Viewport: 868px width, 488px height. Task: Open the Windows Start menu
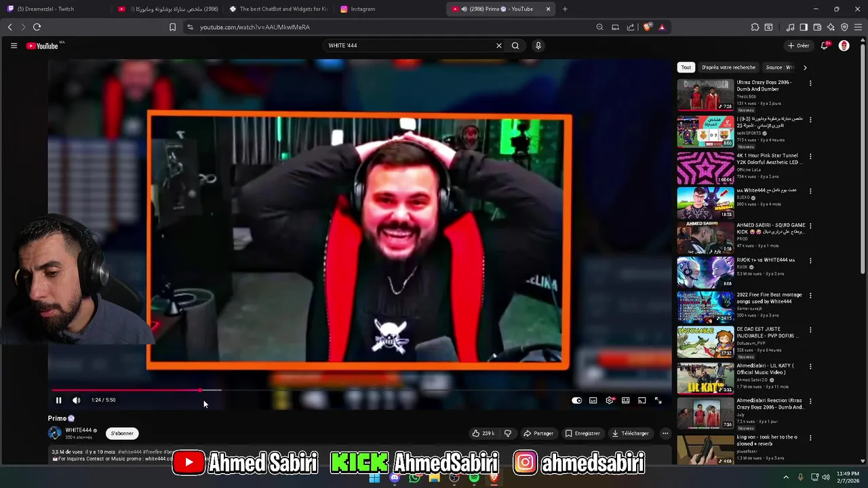[x=374, y=478]
